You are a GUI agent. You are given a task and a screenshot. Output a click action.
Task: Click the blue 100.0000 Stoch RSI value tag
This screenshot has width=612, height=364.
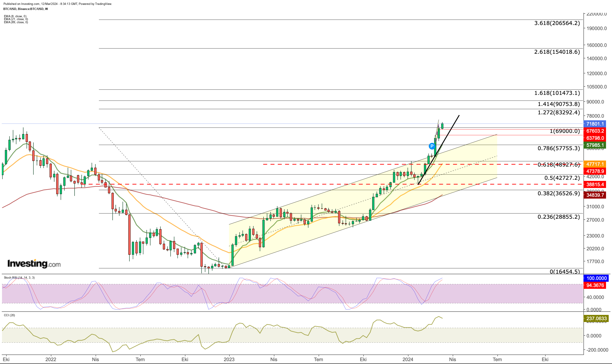coord(596,278)
